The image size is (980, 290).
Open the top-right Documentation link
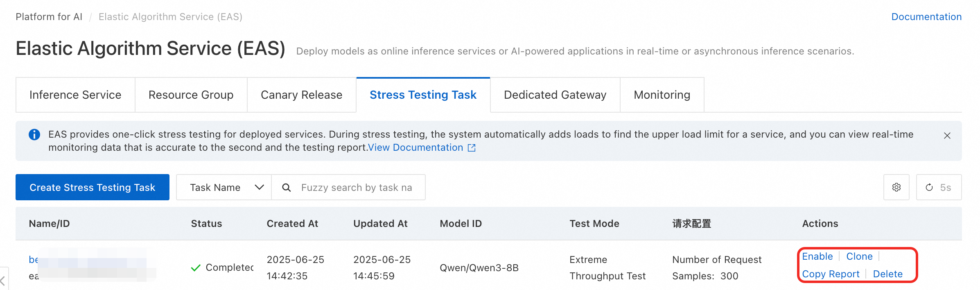(x=926, y=17)
